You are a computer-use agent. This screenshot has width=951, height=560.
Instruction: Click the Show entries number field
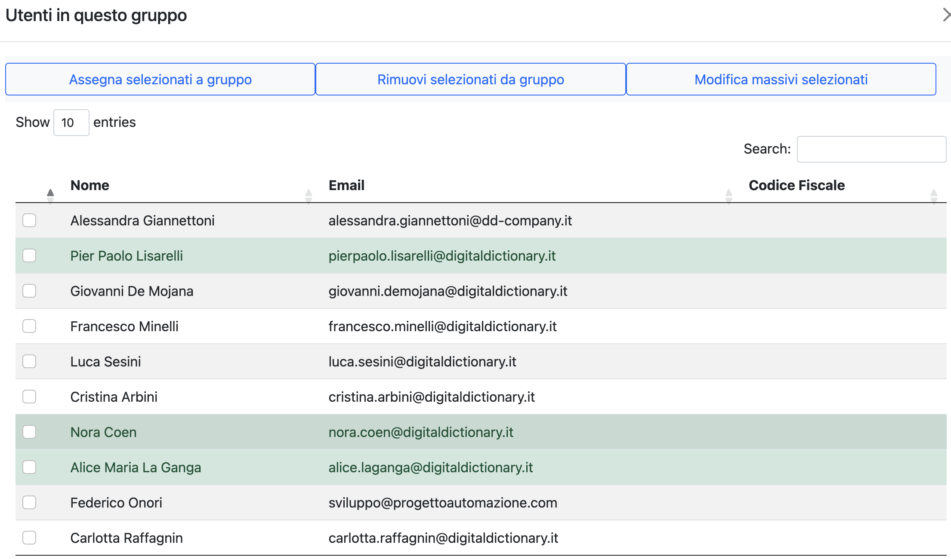coord(71,122)
